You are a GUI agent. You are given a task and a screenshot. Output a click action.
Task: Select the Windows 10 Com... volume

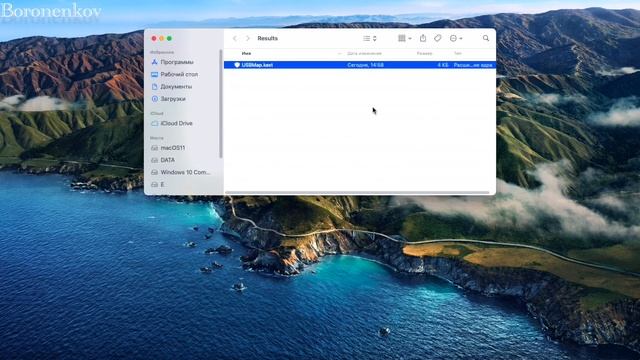(x=184, y=172)
